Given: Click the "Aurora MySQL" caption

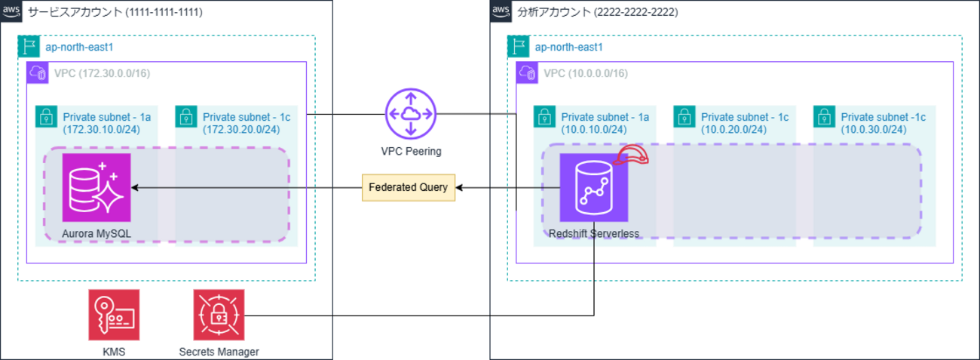Looking at the screenshot, I should click(x=96, y=233).
